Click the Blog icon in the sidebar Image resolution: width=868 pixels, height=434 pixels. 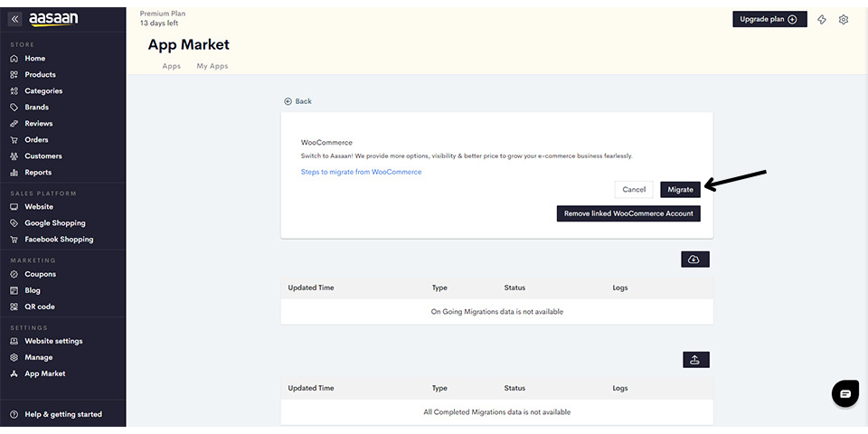point(14,290)
